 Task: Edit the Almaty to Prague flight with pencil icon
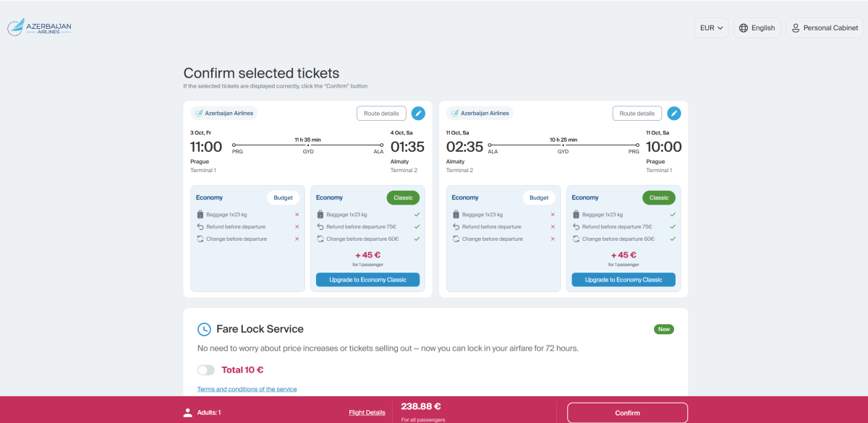(674, 114)
